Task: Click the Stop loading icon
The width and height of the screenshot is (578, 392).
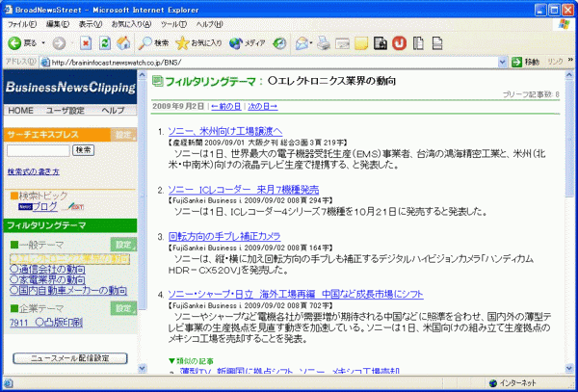Action: click(86, 43)
